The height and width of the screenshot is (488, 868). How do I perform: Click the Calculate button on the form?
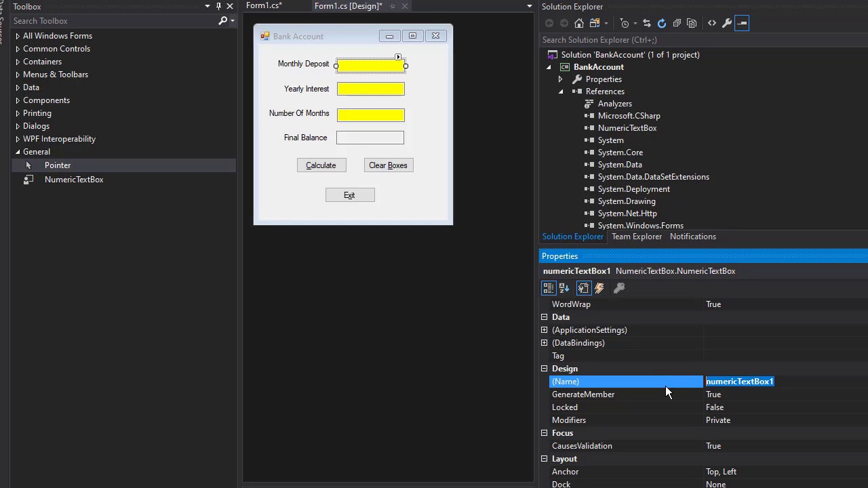[321, 165]
